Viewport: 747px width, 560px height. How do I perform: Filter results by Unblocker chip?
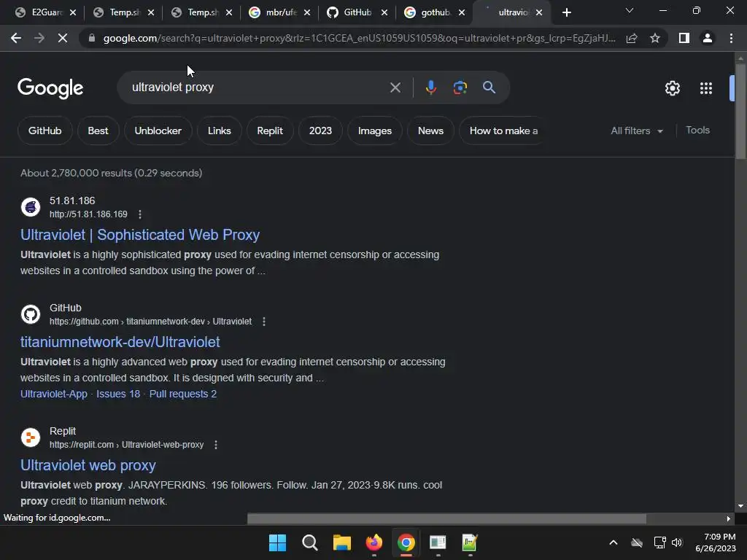[158, 131]
